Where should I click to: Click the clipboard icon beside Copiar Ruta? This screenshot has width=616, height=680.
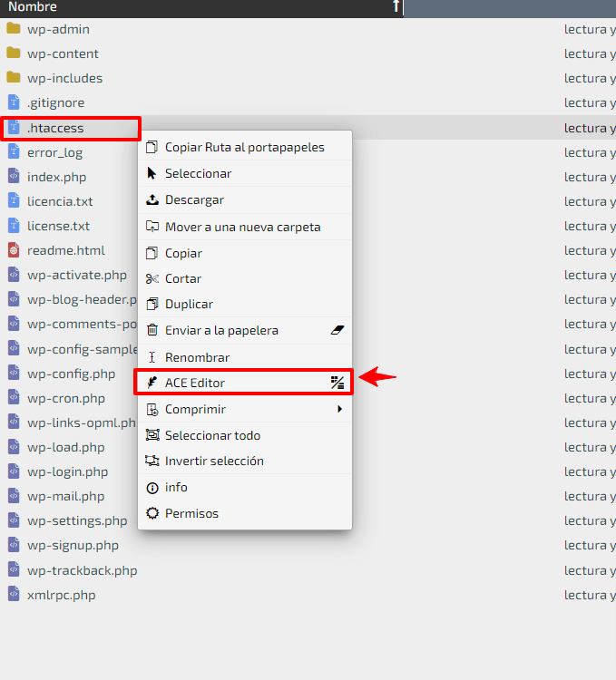pyautogui.click(x=152, y=147)
